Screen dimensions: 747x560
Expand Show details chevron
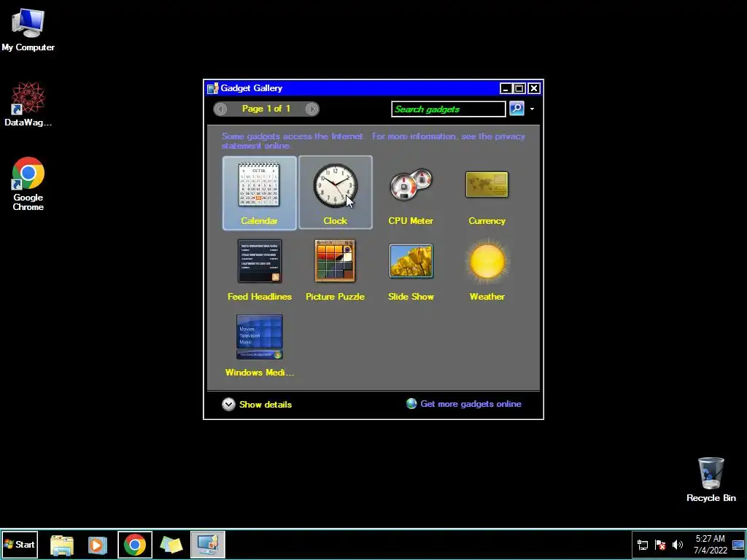point(228,404)
